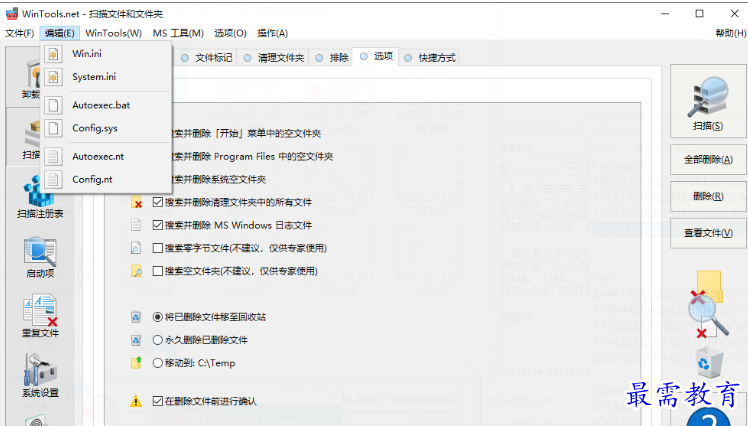The height and width of the screenshot is (426, 748).
Task: Click the Autoexec.nt document icon
Action: (x=53, y=156)
